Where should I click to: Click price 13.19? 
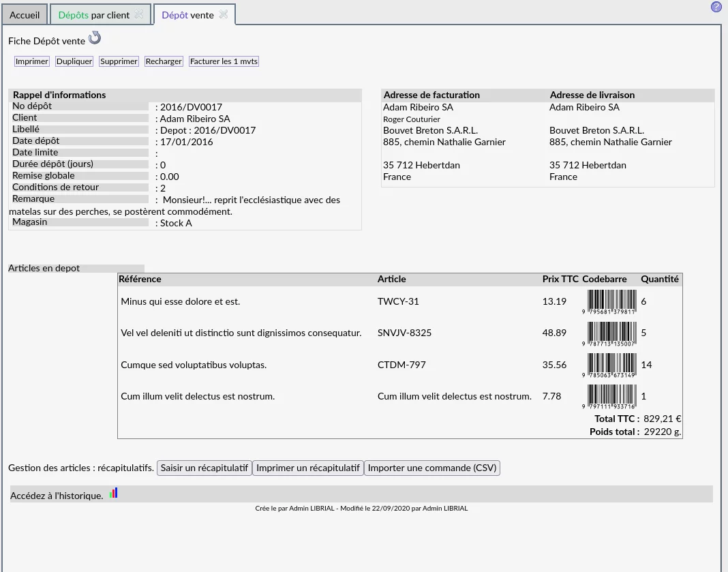(x=554, y=302)
